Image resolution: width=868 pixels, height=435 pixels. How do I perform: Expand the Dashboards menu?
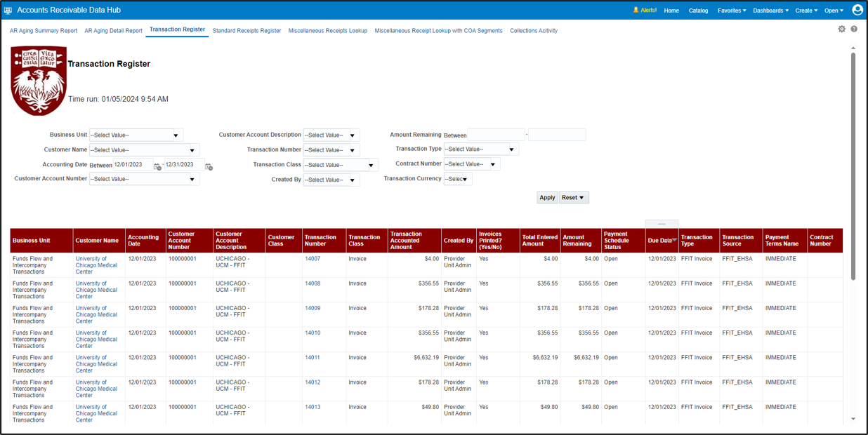coord(770,10)
